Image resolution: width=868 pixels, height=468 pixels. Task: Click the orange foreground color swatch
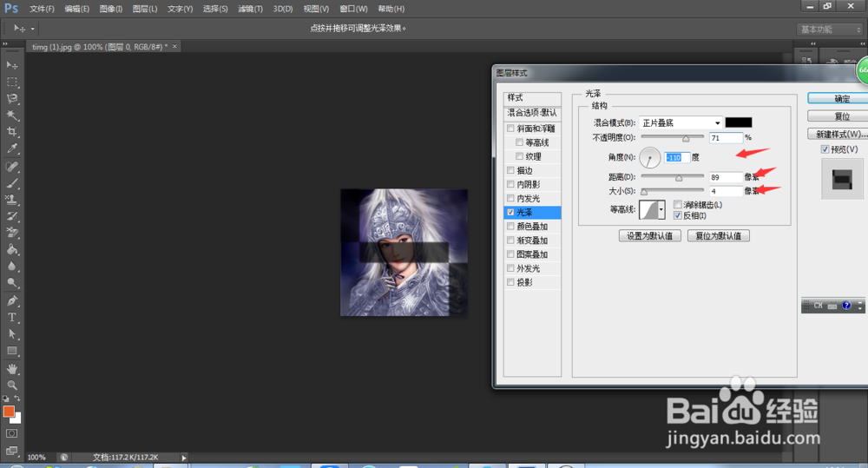9,412
